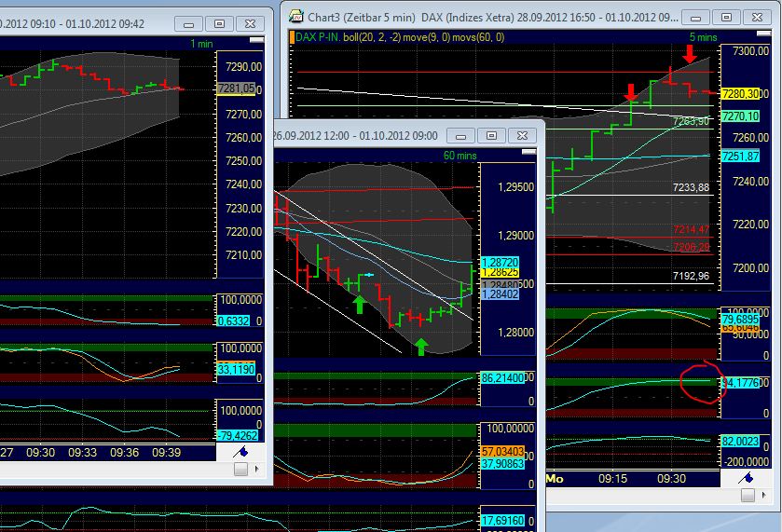
Task: Click the Chart3 (Zeitbar 5 min) title text
Action: coord(361,18)
